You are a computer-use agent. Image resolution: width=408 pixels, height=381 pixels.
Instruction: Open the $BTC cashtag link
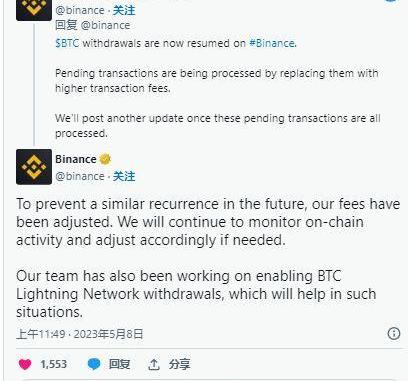tap(67, 43)
